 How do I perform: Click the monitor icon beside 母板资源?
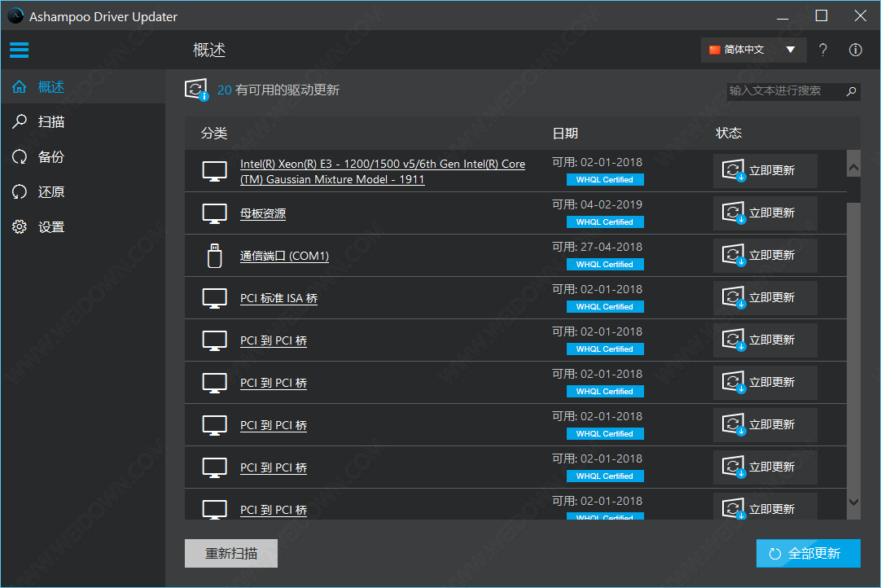[x=214, y=213]
